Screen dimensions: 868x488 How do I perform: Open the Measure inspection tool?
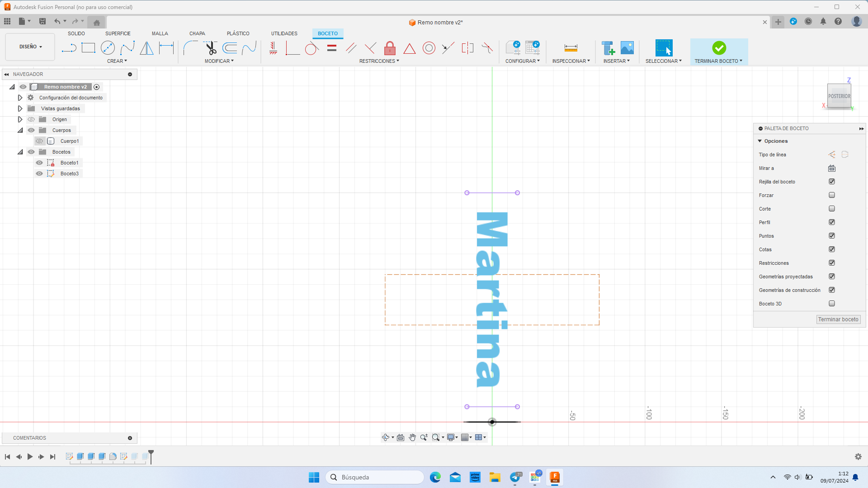click(x=571, y=48)
